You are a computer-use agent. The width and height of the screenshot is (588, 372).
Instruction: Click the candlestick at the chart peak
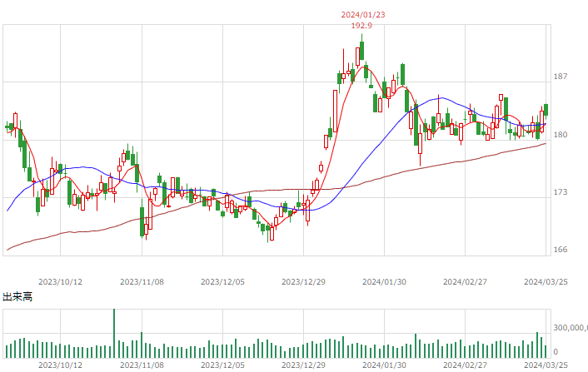click(361, 50)
